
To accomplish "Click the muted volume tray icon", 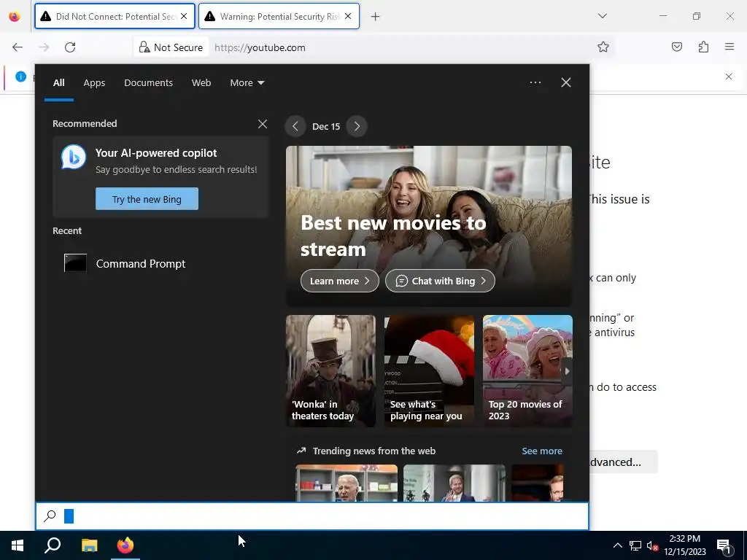I will pos(653,545).
